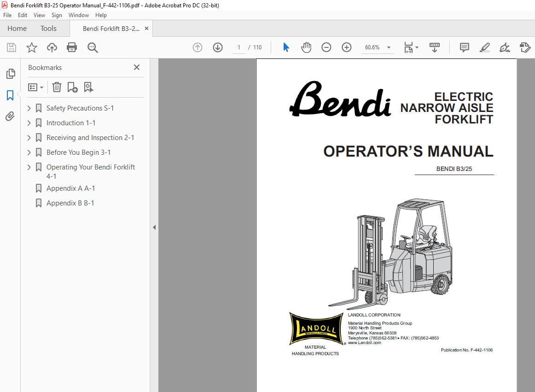Expand Operating Your Bendi Forklift bookmark
Screen dimensions: 535x392
(29, 167)
